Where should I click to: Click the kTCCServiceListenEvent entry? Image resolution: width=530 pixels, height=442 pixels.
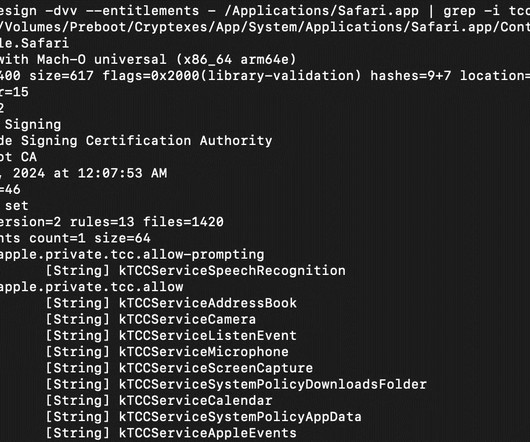(208, 336)
